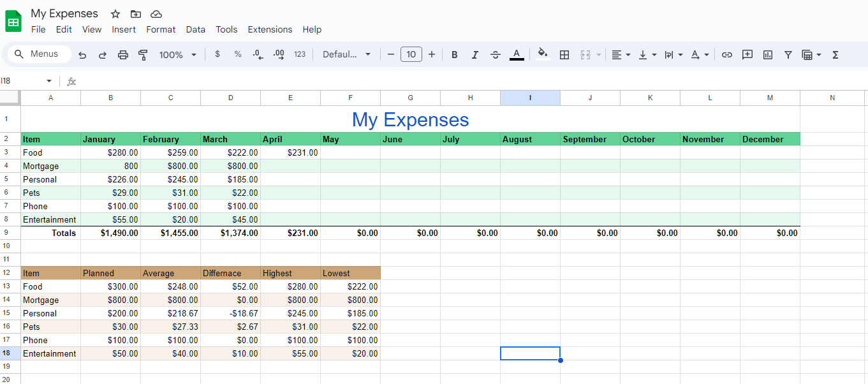The height and width of the screenshot is (384, 868).
Task: Decrease decimal places
Action: coord(258,54)
